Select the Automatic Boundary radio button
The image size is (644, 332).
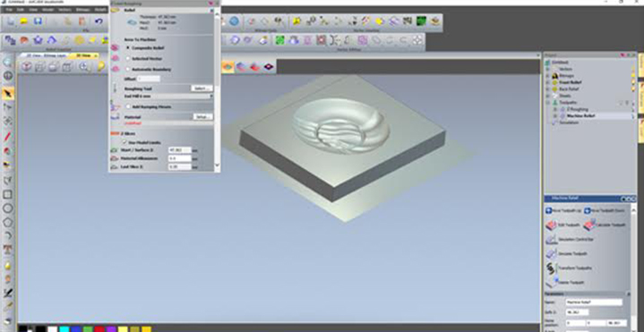click(x=128, y=70)
